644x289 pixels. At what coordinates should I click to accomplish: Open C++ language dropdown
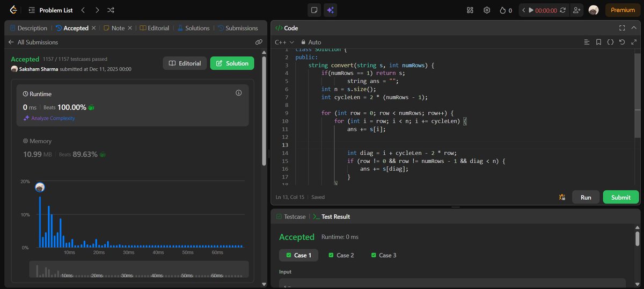[284, 42]
